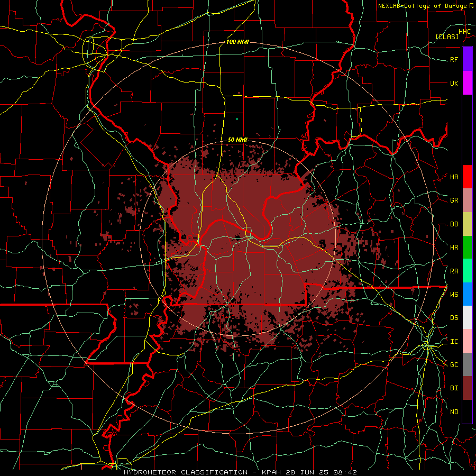Click the small cyan echo north of radar
Image resolution: width=476 pixels, height=476 pixels.
click(237, 119)
